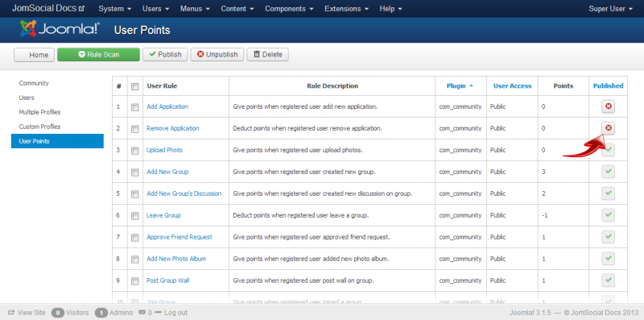This screenshot has width=644, height=320.
Task: Check the Approve Friend Request checkbox
Action: point(134,238)
